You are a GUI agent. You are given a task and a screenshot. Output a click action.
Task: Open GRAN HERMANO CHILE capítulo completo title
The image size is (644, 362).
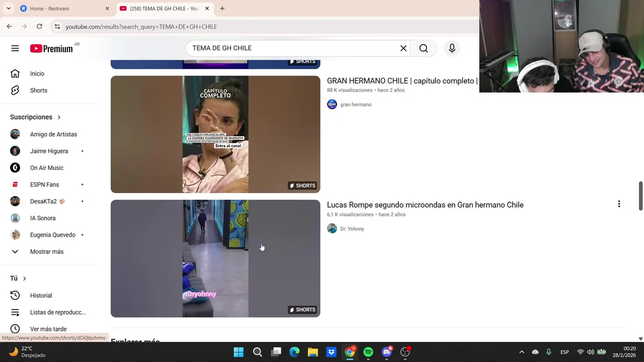tap(403, 80)
